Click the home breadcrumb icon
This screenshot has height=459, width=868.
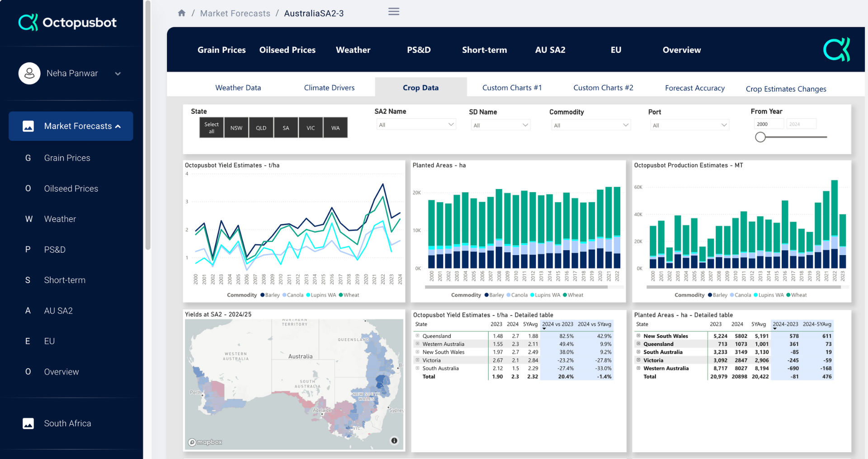182,13
